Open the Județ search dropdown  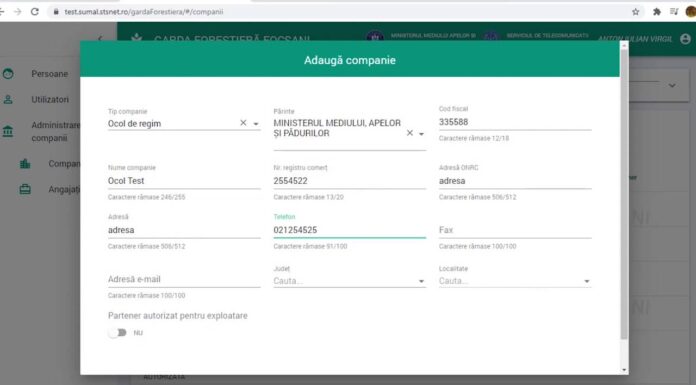(x=349, y=281)
